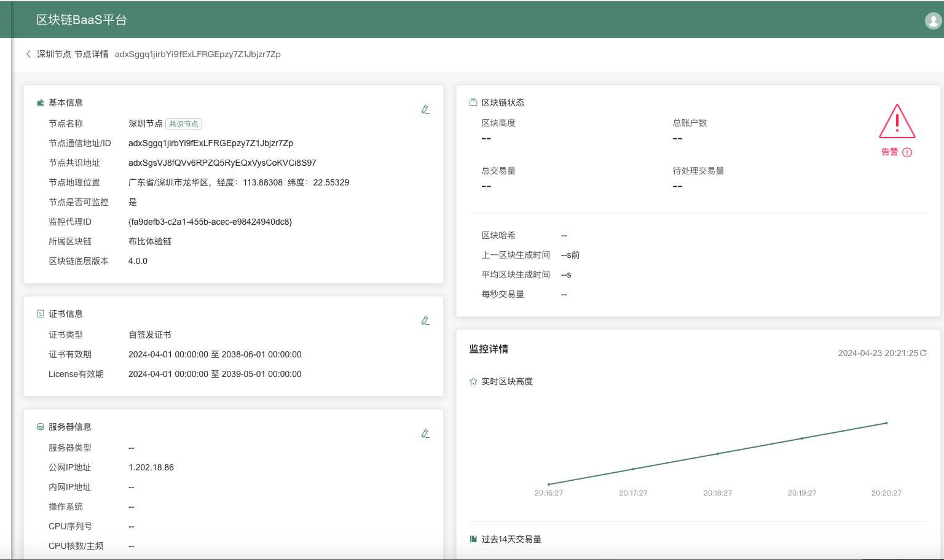Click the chart point at 20:16:27
The height and width of the screenshot is (560, 944).
tap(549, 484)
